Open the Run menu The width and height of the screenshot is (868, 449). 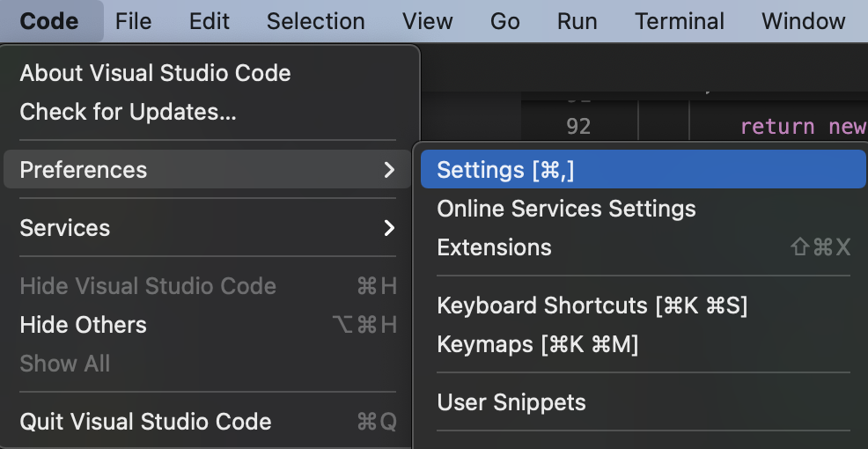pos(577,21)
